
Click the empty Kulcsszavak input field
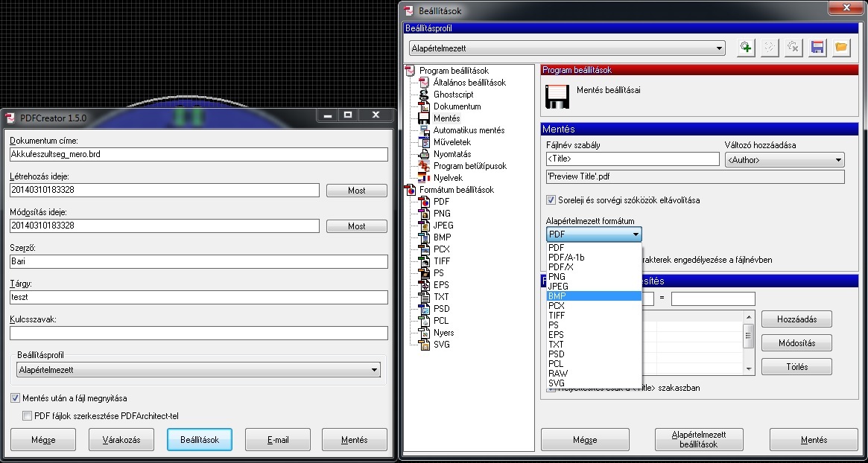(199, 333)
